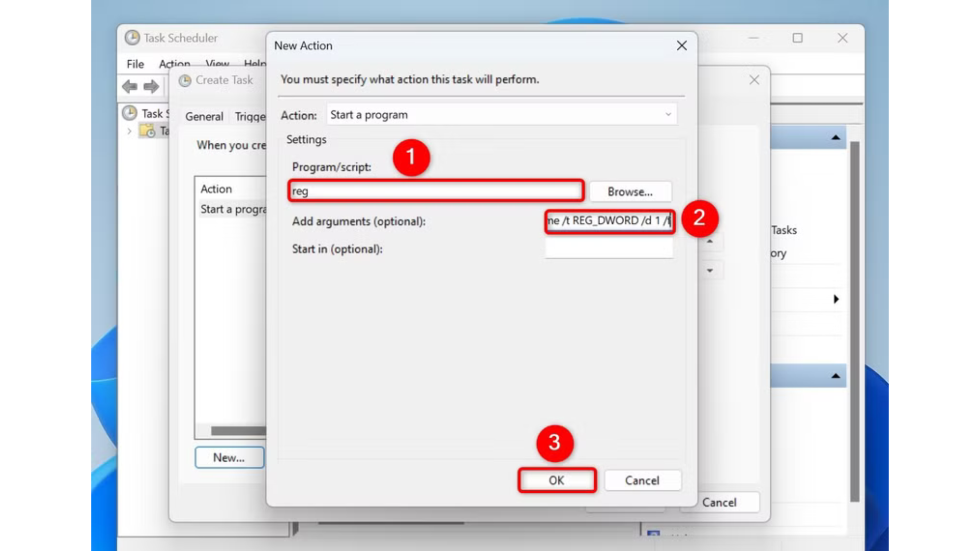This screenshot has height=551, width=980.
Task: Open the File menu
Action: (x=135, y=64)
